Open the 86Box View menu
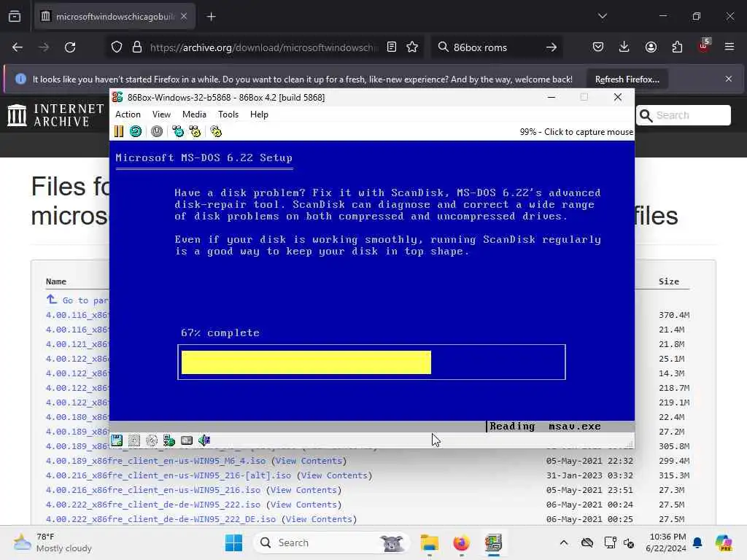Image resolution: width=747 pixels, height=560 pixels. [x=161, y=114]
